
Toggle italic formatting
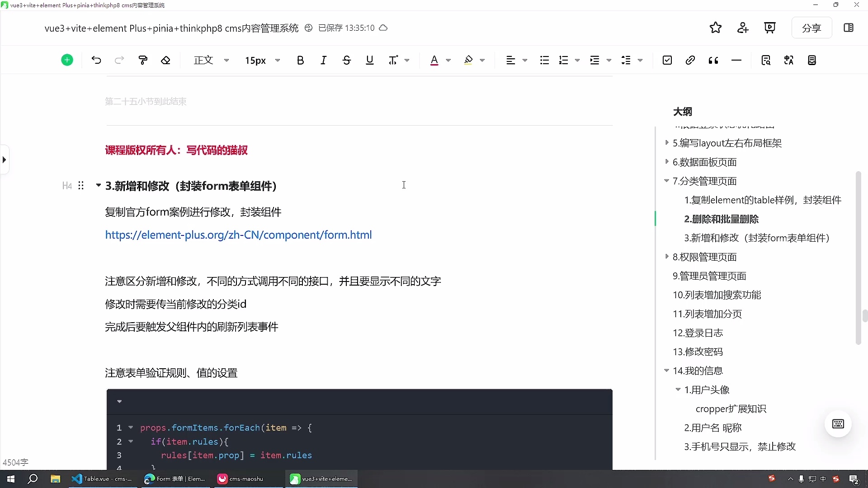(324, 60)
